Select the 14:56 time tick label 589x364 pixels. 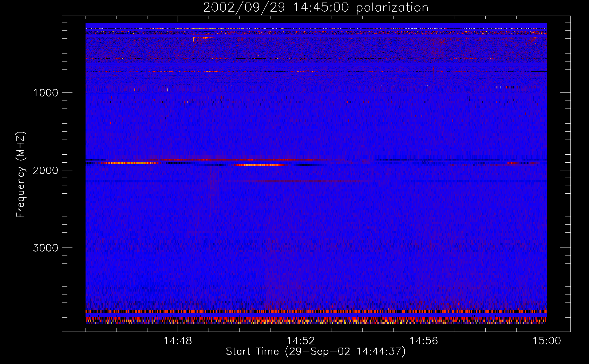(x=424, y=341)
